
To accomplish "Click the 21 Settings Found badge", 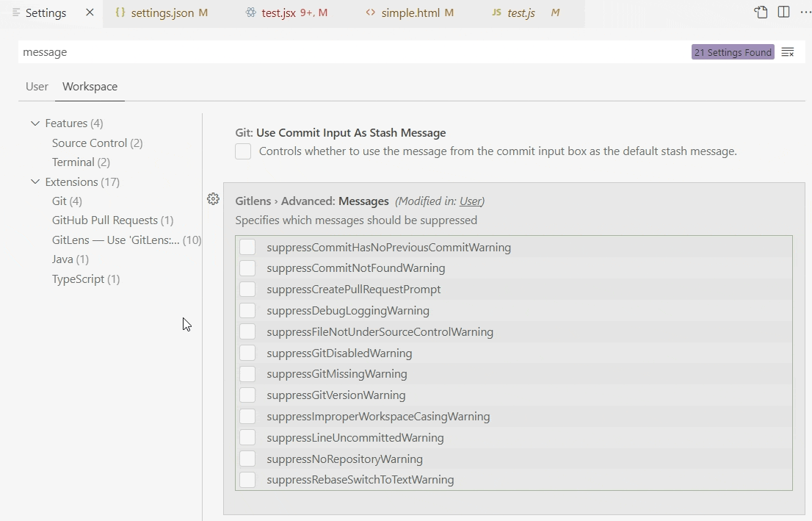I will [733, 52].
